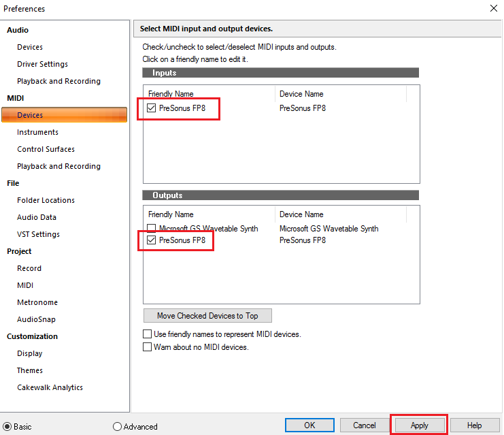The height and width of the screenshot is (435, 504).
Task: Click PreSonus FP8 input device name
Action: pos(303,108)
